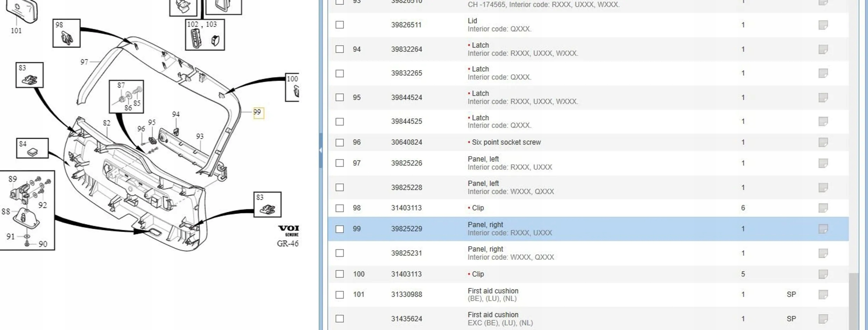868x330 pixels.
Task: Open note icon for First aid cushion 31330988
Action: click(x=823, y=295)
